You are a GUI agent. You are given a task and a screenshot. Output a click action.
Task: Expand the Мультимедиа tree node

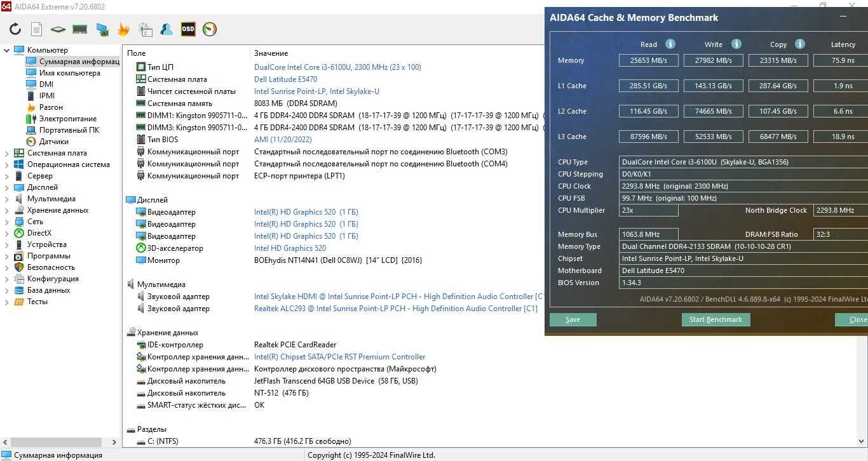pos(6,199)
